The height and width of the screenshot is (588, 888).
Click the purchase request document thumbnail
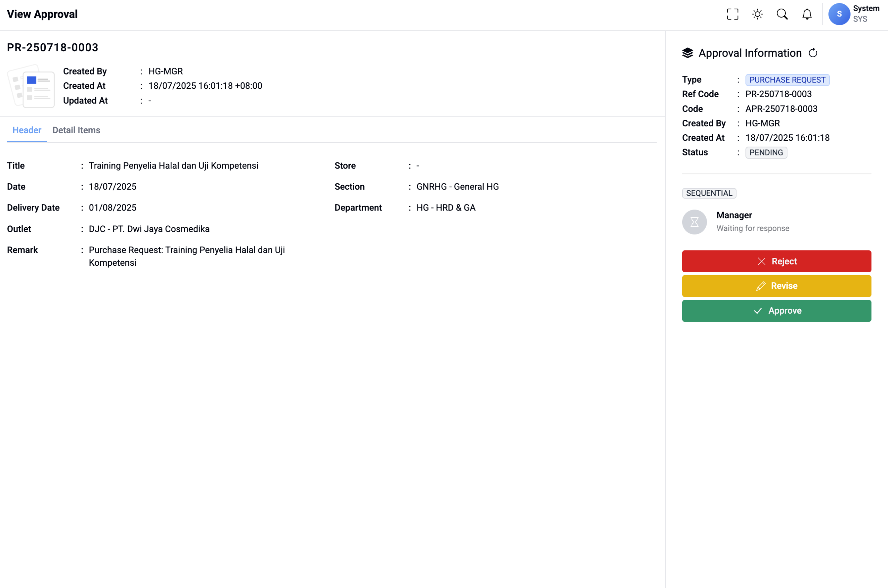[x=32, y=86]
